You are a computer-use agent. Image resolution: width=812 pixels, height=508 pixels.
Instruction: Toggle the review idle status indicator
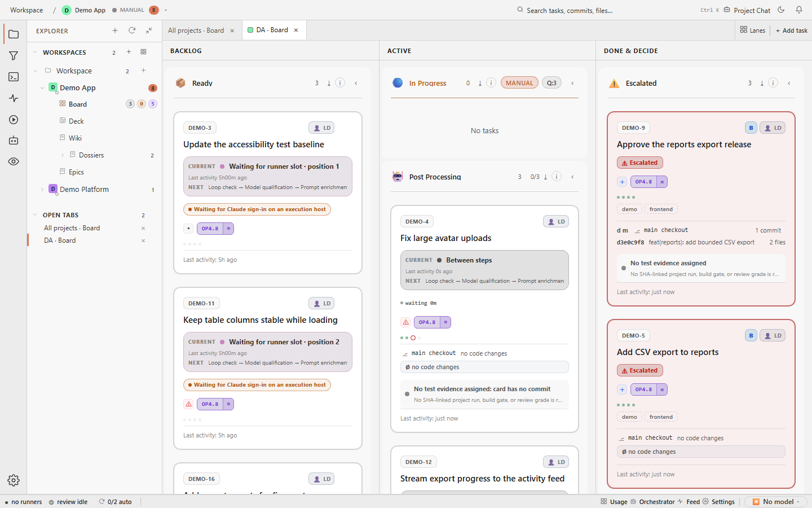(68, 502)
